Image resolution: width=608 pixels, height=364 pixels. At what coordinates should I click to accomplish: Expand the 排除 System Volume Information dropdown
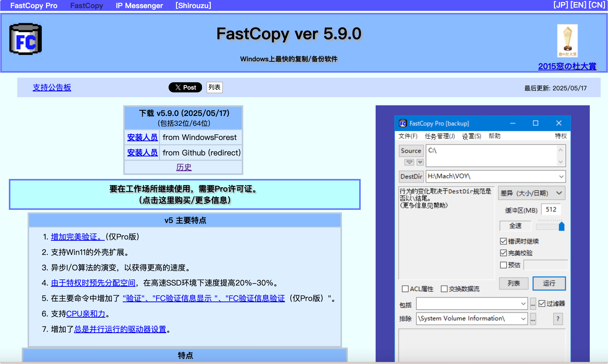523,319
